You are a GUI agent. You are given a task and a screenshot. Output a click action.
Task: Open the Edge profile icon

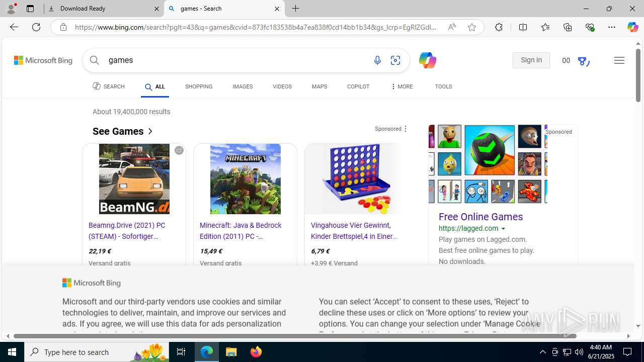coord(11,9)
